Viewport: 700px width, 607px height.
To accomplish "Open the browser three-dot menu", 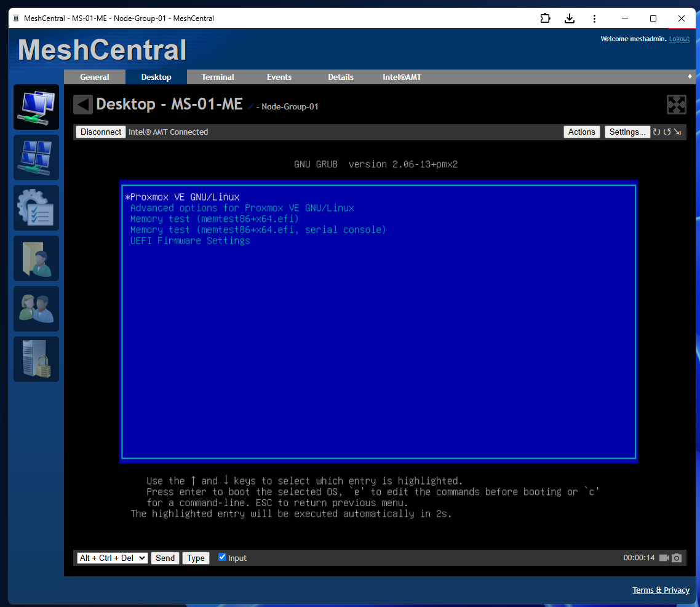I will (594, 18).
